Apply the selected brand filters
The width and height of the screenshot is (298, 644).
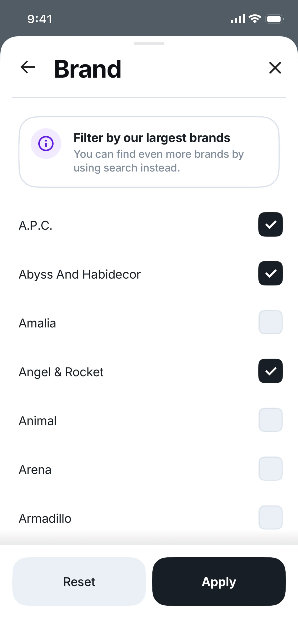click(219, 582)
